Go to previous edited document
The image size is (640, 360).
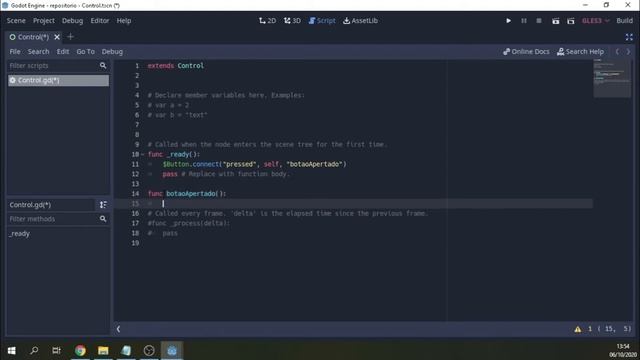coord(617,51)
